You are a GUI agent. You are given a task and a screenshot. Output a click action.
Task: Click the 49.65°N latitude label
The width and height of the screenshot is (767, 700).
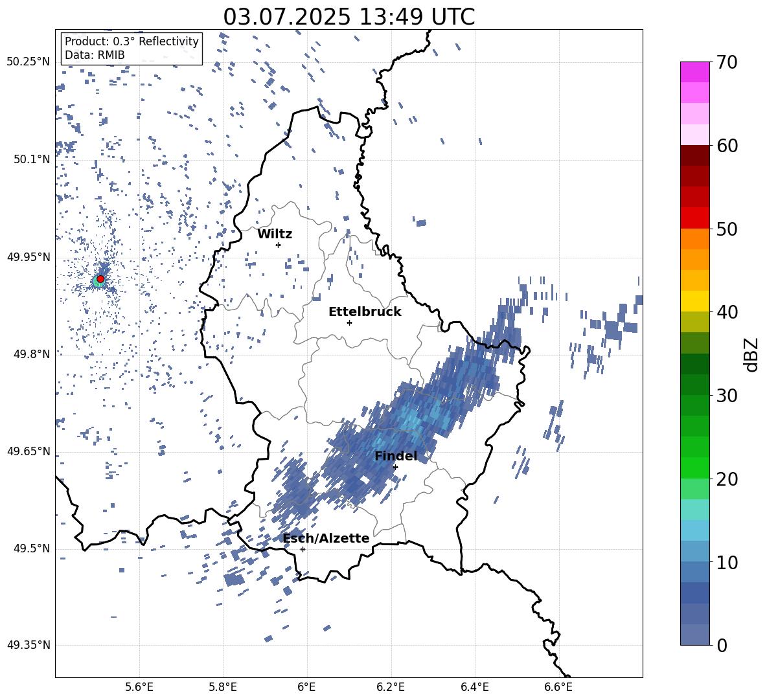[x=29, y=451]
